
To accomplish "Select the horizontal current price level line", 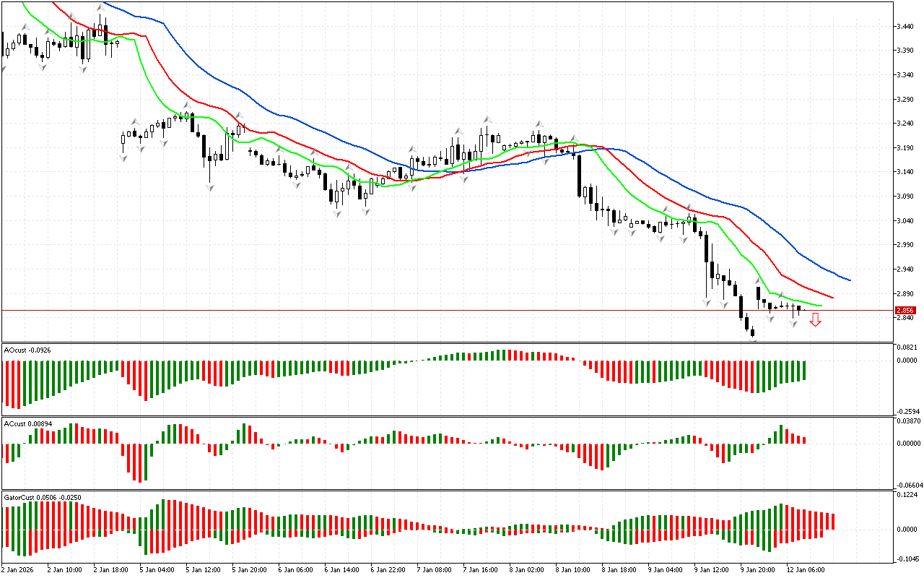I will [433, 310].
